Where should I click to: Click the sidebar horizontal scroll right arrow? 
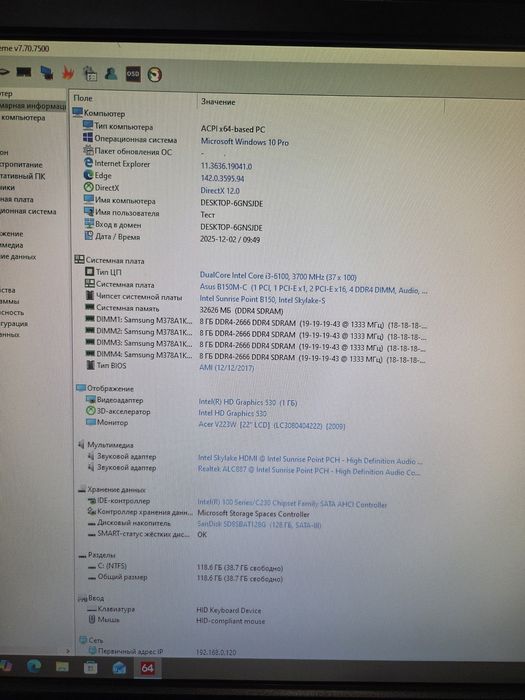point(68,651)
